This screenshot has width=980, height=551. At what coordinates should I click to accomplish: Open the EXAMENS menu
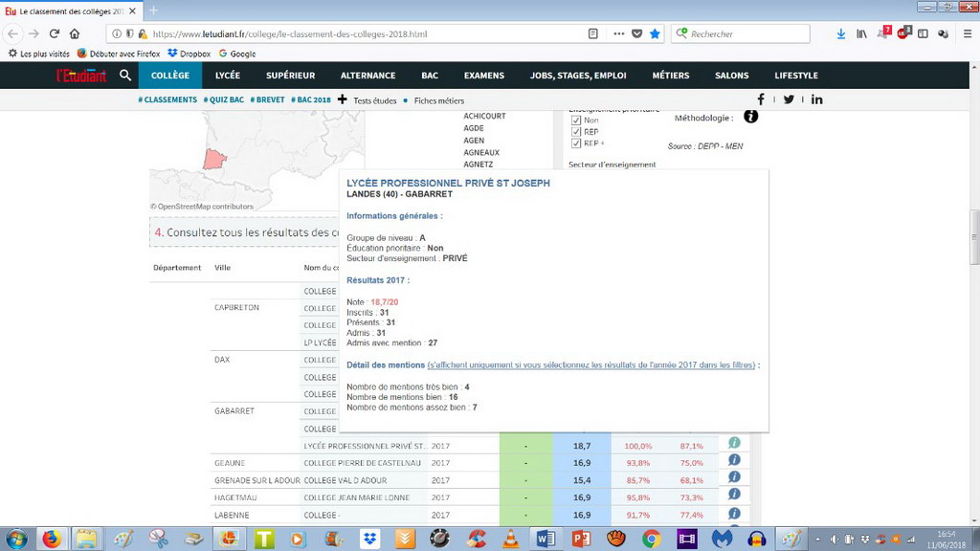point(483,75)
